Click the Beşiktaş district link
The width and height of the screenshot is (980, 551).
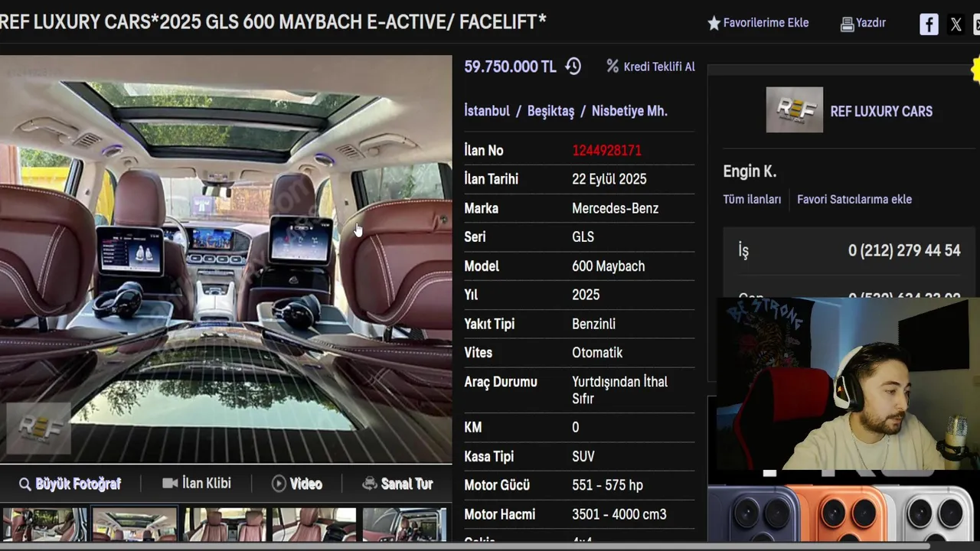coord(550,111)
